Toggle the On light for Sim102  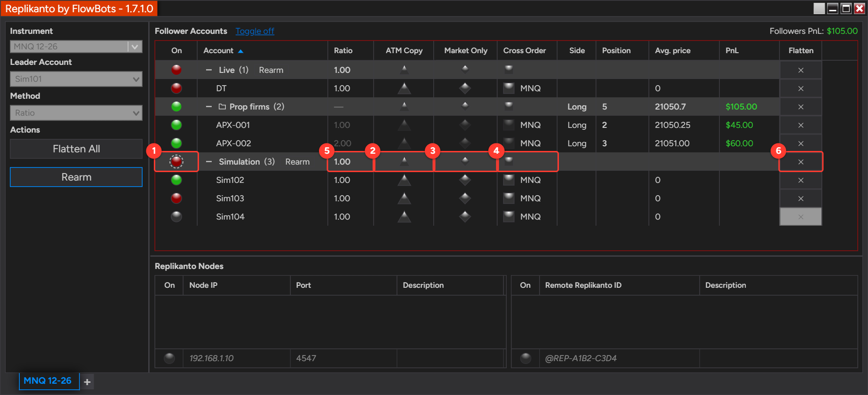pos(176,180)
